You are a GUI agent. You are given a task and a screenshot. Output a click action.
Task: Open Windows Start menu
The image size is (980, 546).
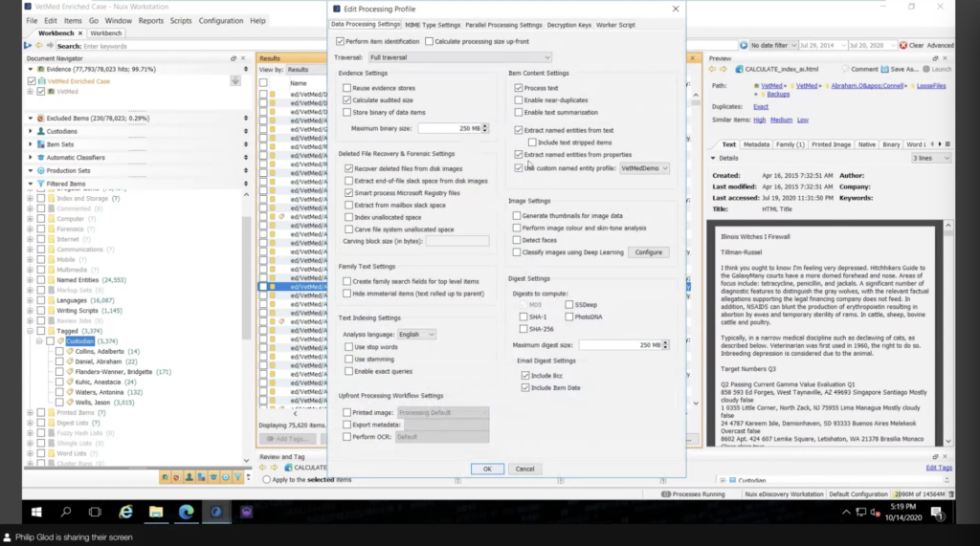pyautogui.click(x=36, y=512)
